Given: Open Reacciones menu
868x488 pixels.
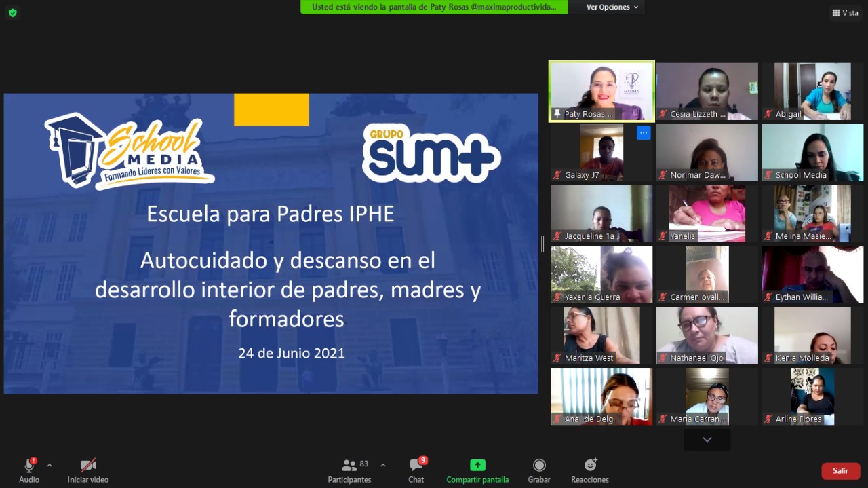Looking at the screenshot, I should (590, 470).
